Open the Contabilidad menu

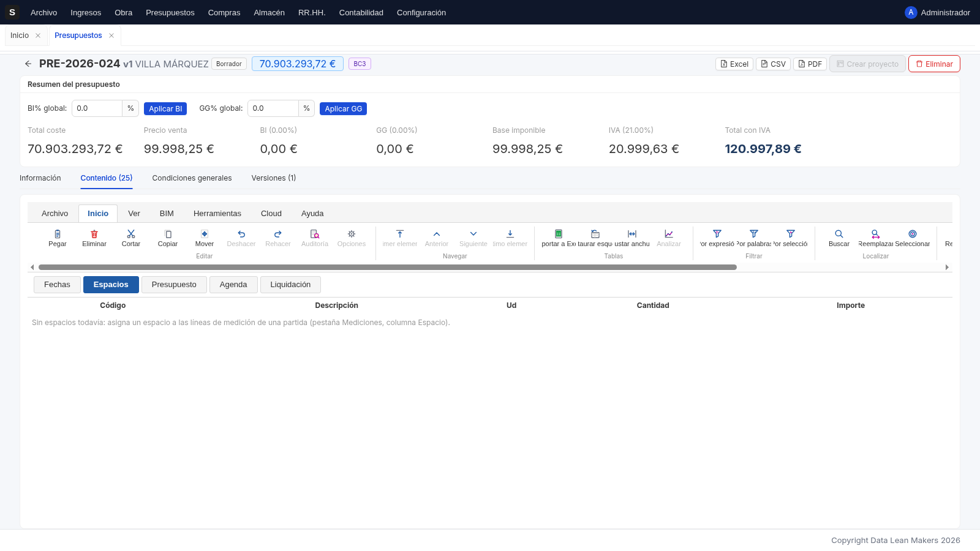point(361,12)
